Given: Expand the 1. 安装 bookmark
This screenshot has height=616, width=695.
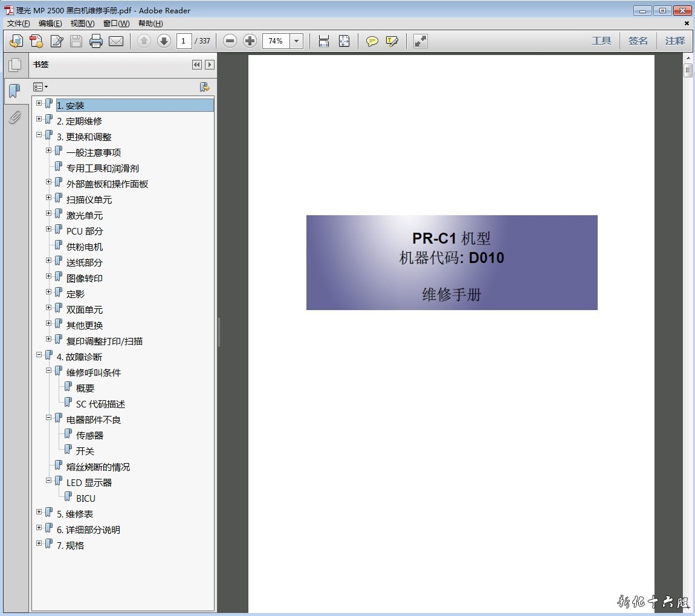Looking at the screenshot, I should pyautogui.click(x=39, y=103).
